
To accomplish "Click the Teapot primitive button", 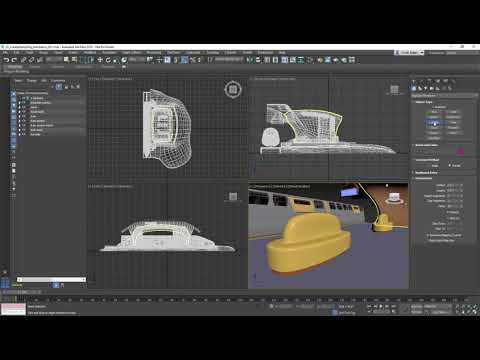I will (x=433, y=133).
